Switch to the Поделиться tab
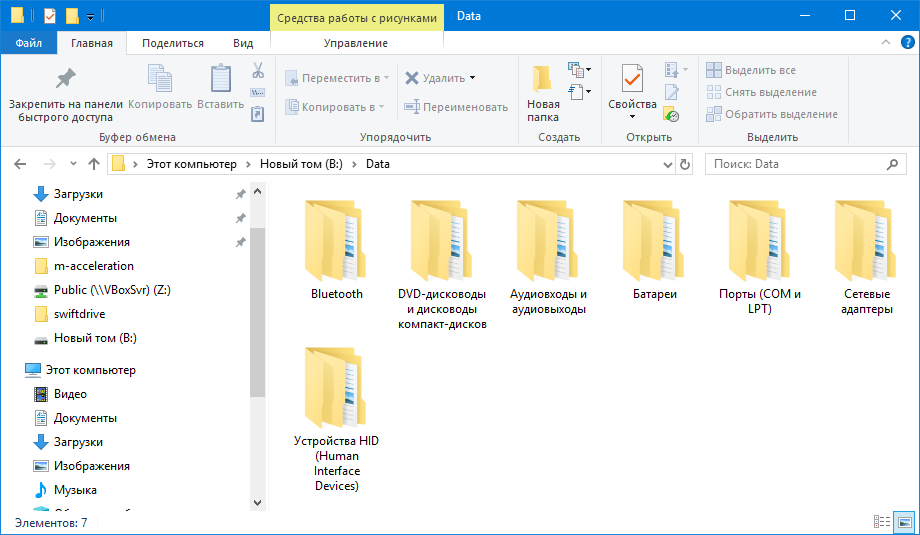Image resolution: width=920 pixels, height=535 pixels. point(172,43)
